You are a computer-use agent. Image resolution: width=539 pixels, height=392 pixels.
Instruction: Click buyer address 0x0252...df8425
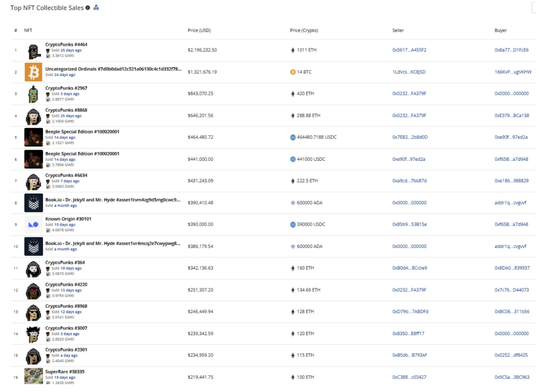[x=511, y=355]
